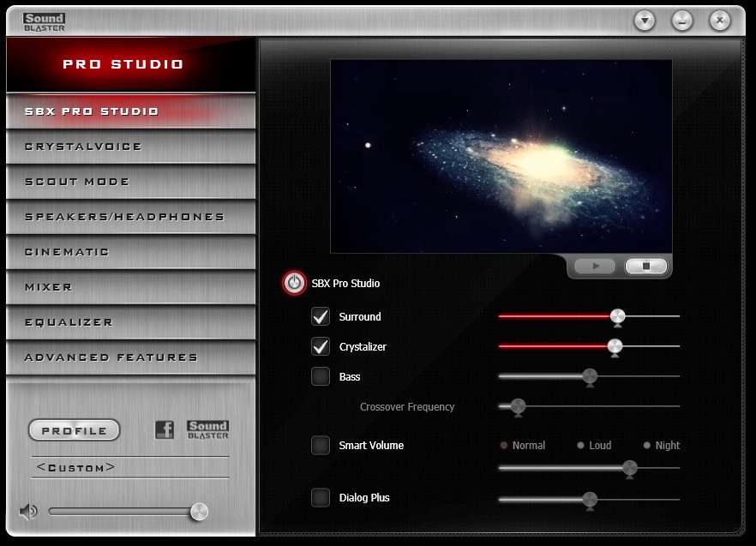756x546 pixels.
Task: Switch to the Equalizer section
Action: (130, 322)
